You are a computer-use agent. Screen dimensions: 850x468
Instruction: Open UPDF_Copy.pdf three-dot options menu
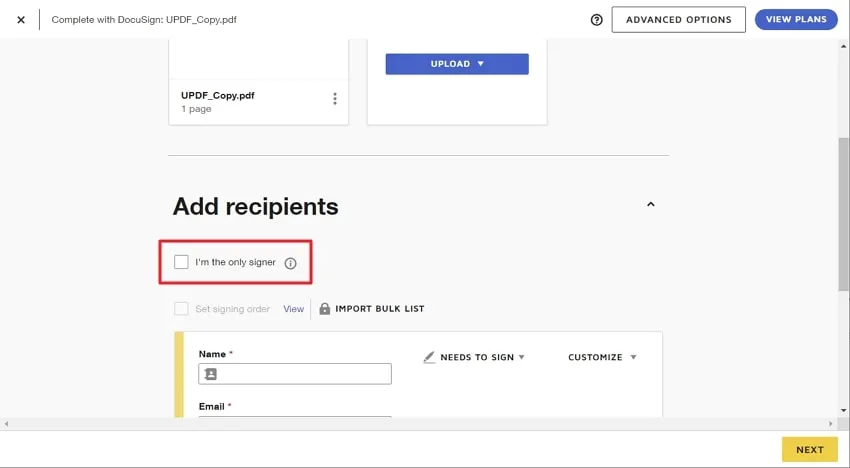click(334, 98)
